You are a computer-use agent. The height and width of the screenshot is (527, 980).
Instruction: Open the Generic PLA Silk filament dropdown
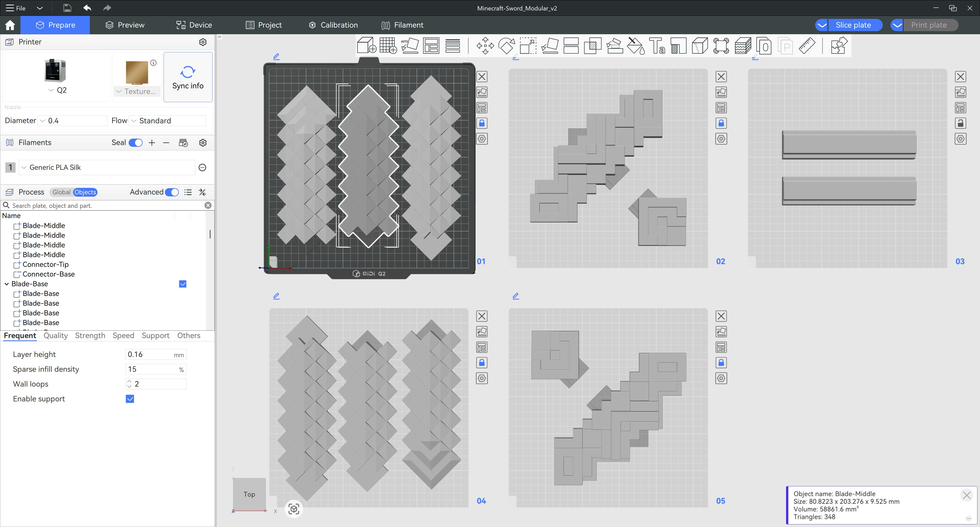(x=106, y=167)
